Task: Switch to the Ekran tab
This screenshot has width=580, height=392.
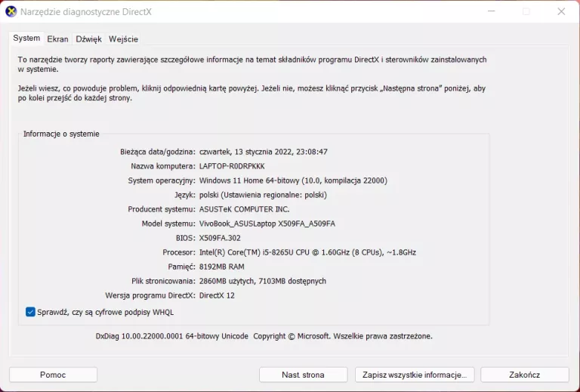Action: pyautogui.click(x=57, y=39)
